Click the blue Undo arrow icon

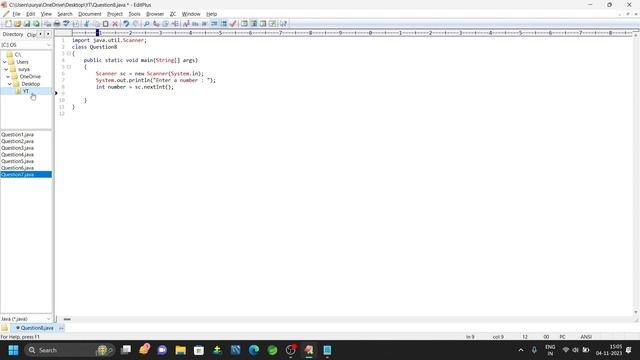tap(126, 24)
